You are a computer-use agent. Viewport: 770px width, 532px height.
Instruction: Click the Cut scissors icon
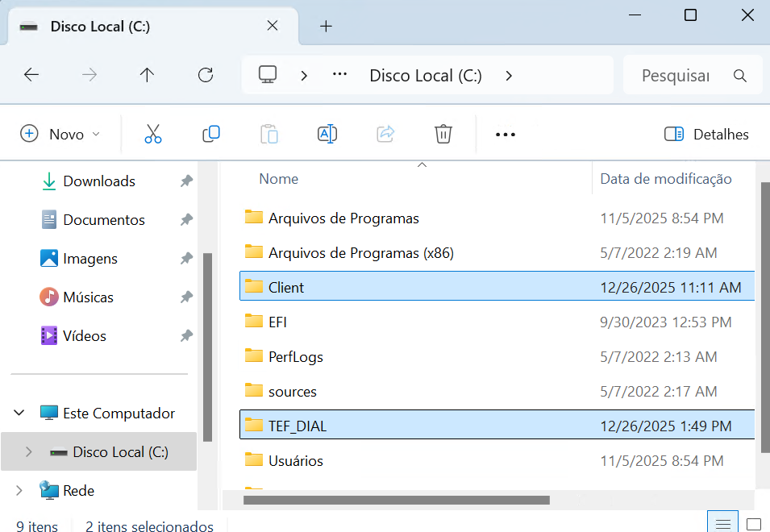point(152,134)
